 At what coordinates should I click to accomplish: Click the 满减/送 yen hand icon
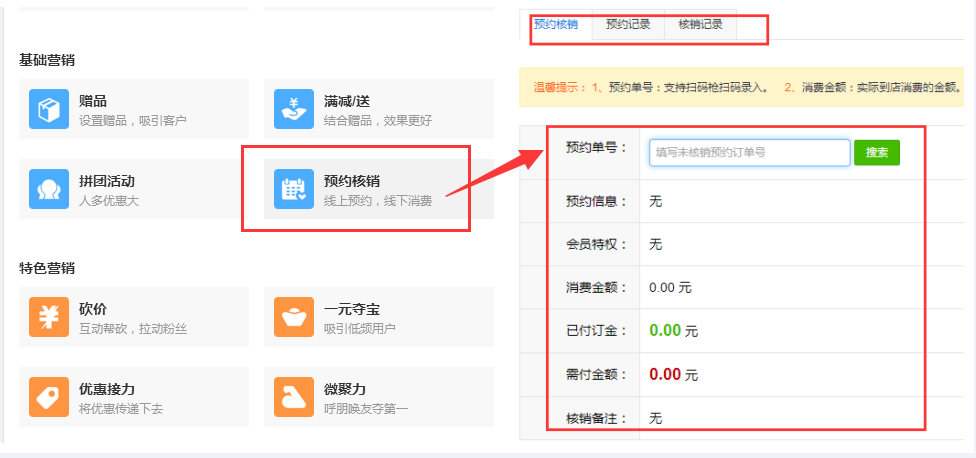[x=294, y=109]
